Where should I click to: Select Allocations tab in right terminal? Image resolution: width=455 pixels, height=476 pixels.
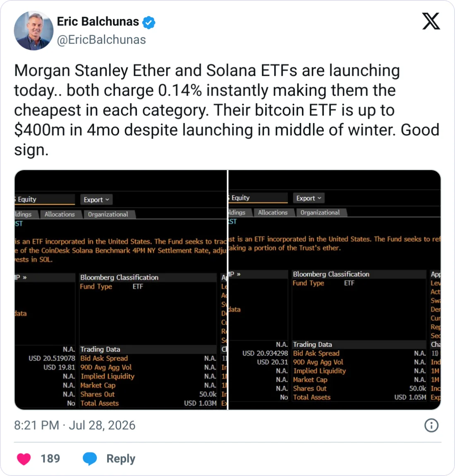[273, 212]
